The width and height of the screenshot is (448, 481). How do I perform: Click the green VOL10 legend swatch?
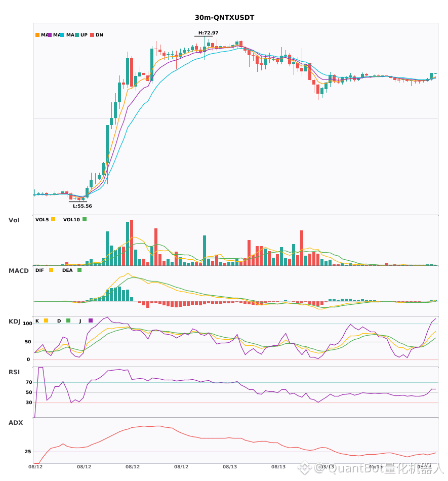(85, 219)
